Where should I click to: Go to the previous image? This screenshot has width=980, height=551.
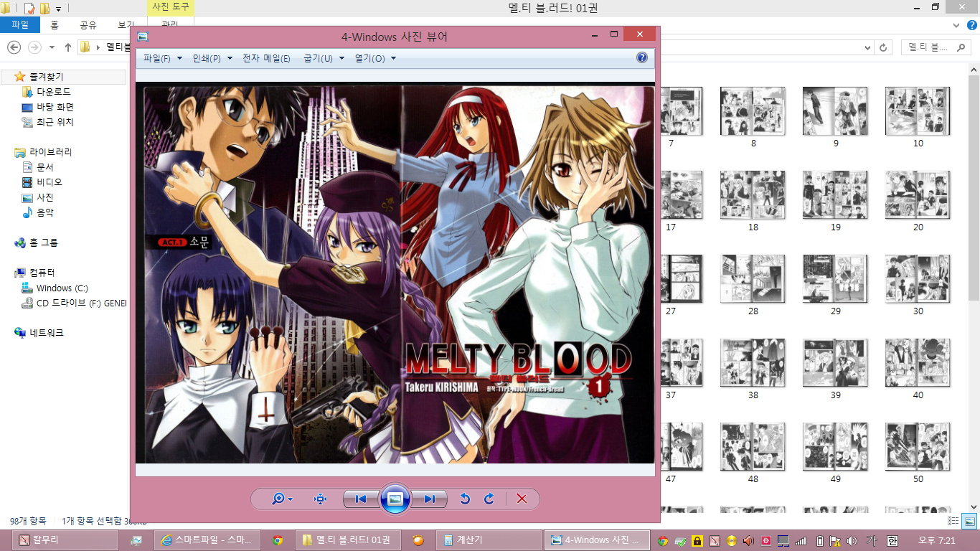coord(361,499)
